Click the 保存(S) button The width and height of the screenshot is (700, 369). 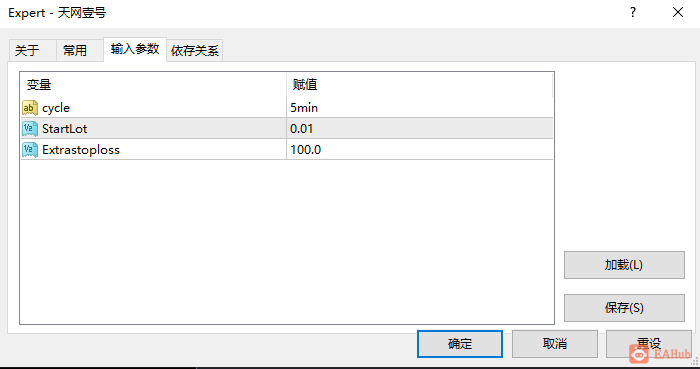pyautogui.click(x=624, y=308)
